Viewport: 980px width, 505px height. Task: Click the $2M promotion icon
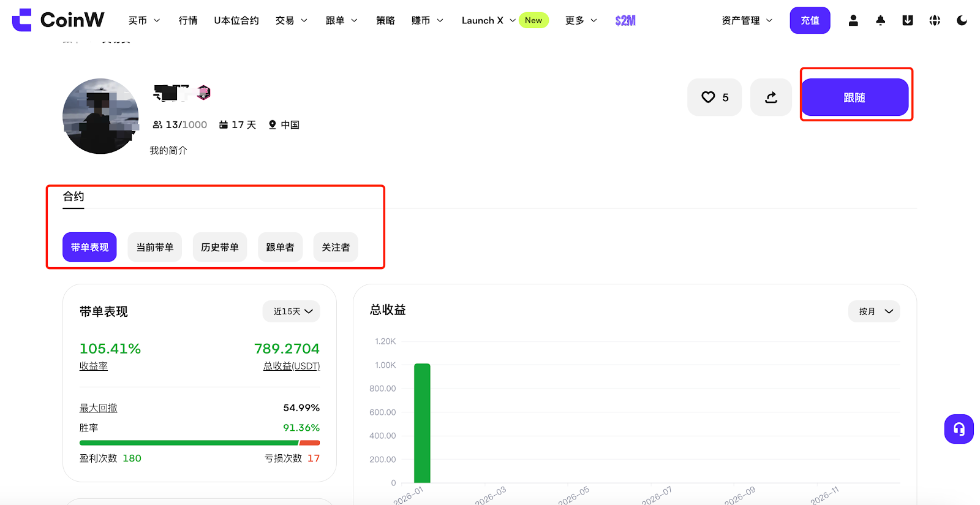[625, 21]
